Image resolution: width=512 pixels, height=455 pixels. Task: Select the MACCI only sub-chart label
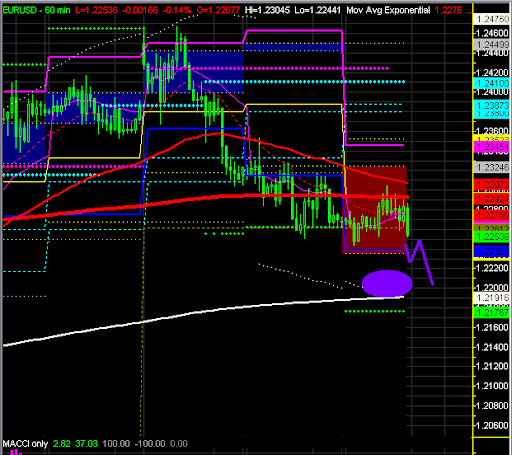[x=25, y=444]
